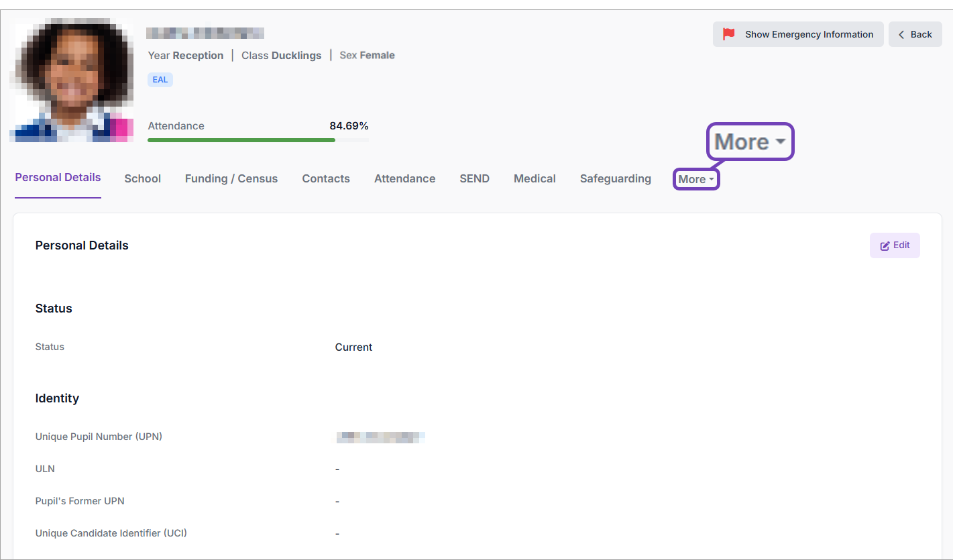This screenshot has width=953, height=560.
Task: Click the pencil icon on Edit button
Action: click(885, 246)
